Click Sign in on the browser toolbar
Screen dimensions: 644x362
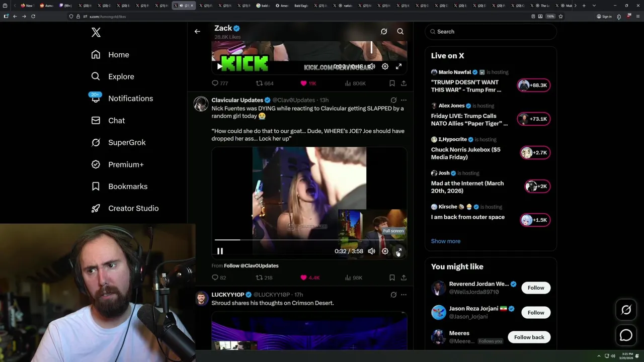(604, 16)
